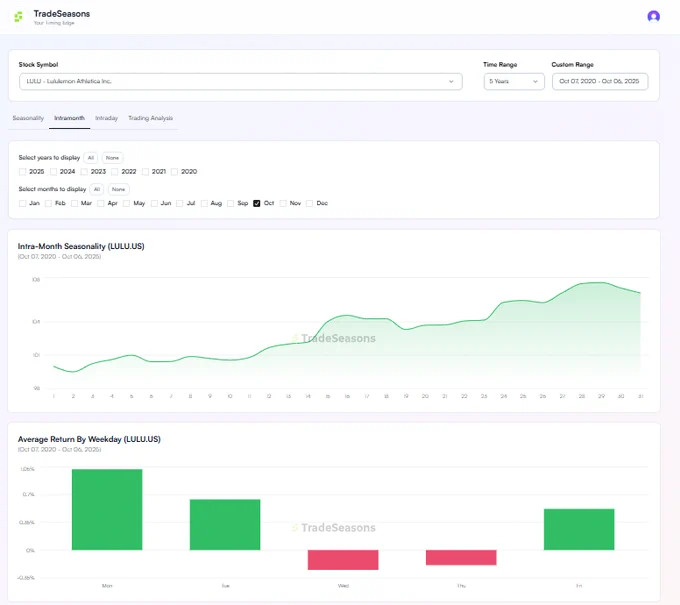This screenshot has width=680, height=605.
Task: Select All years button
Action: point(91,158)
